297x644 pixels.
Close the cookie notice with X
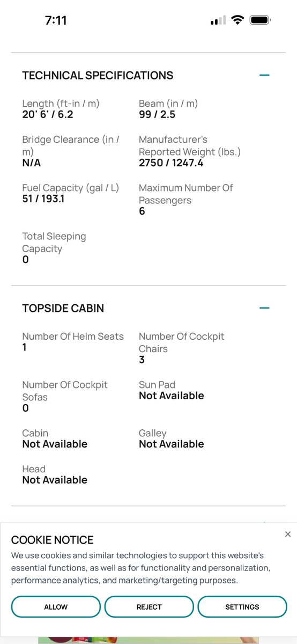point(288,534)
